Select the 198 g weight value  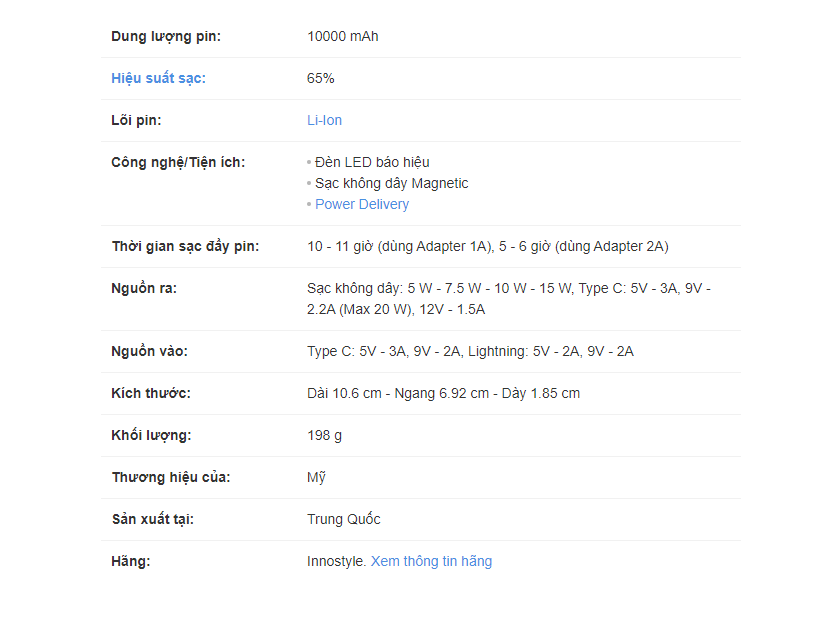[324, 435]
